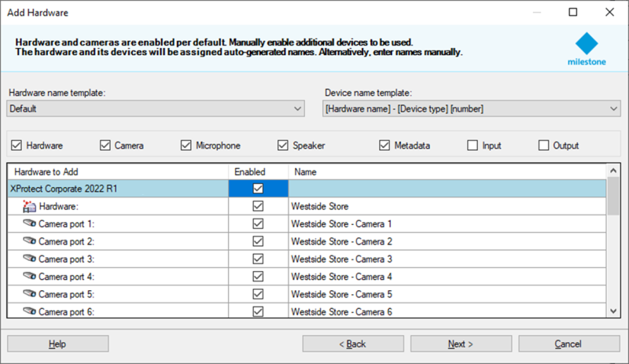Select the Westside Store - Camera 3 name field

click(x=447, y=259)
